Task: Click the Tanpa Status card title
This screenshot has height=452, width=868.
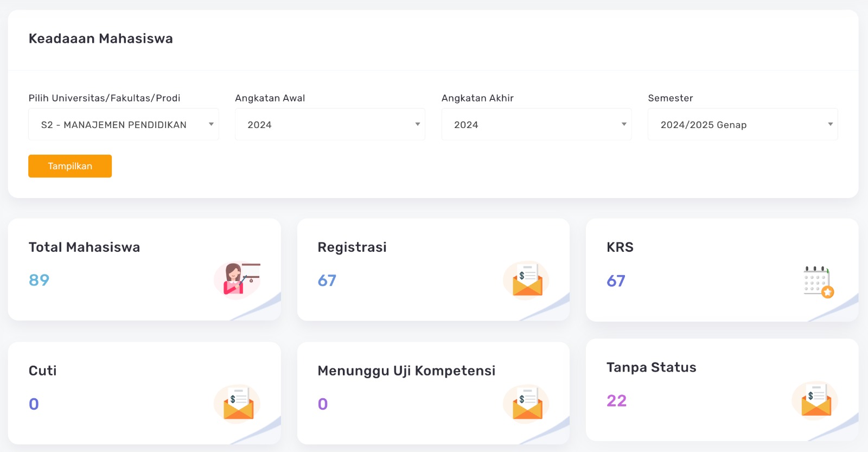Action: pos(652,367)
